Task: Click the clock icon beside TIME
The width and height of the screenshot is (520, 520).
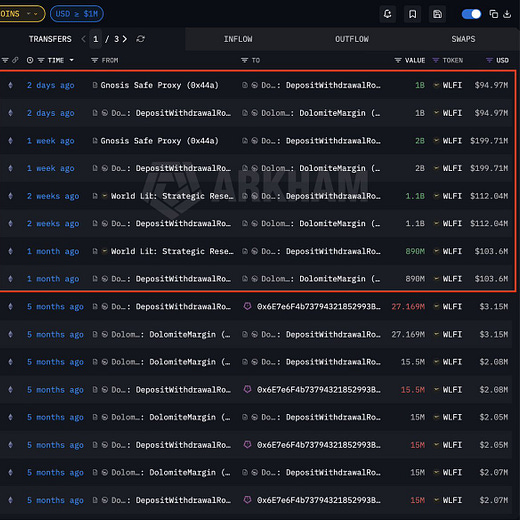Action: coord(30,60)
